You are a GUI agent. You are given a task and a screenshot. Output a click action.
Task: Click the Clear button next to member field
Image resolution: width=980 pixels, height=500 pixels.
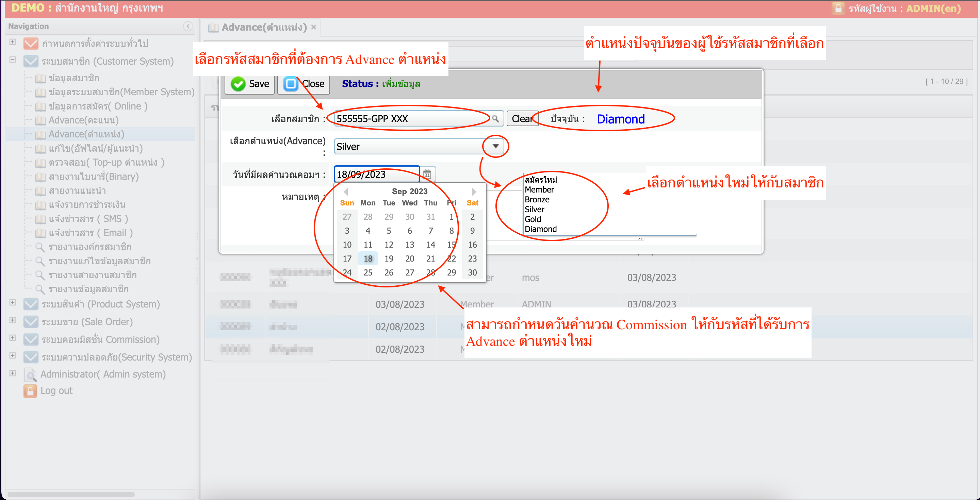522,119
